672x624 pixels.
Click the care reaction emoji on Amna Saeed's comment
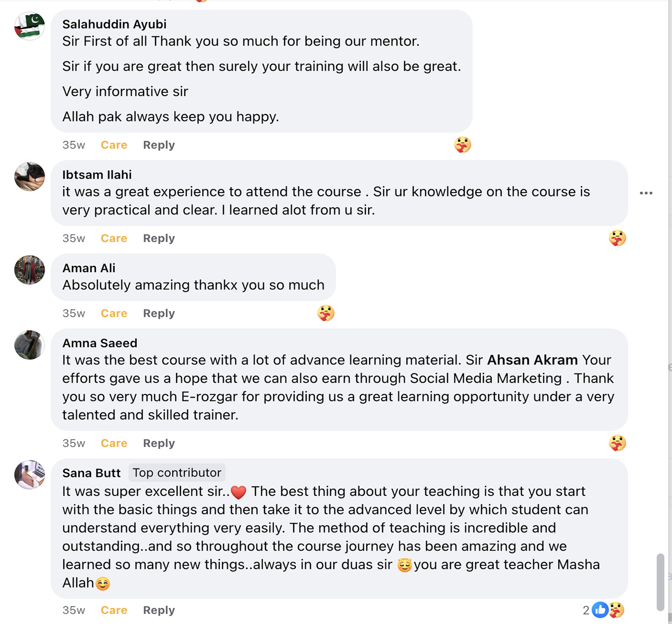click(617, 443)
